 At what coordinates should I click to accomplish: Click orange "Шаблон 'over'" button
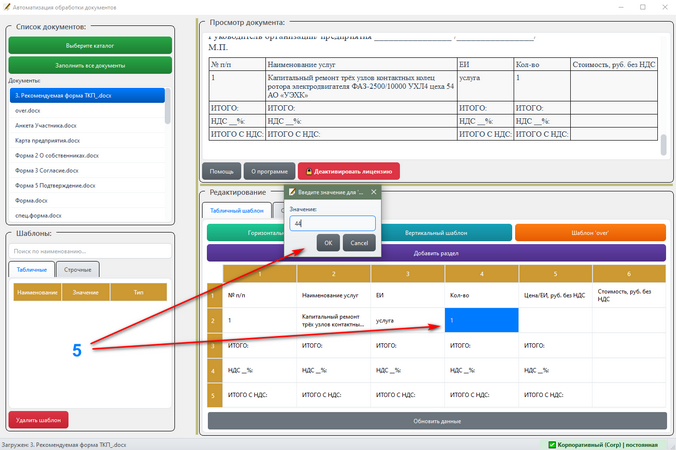pyautogui.click(x=590, y=233)
